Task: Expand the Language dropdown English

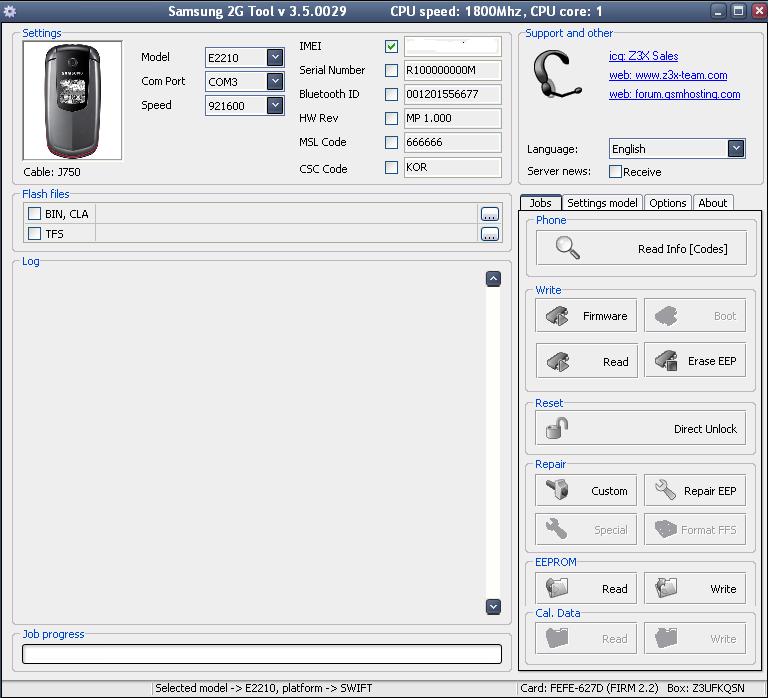Action: click(736, 148)
